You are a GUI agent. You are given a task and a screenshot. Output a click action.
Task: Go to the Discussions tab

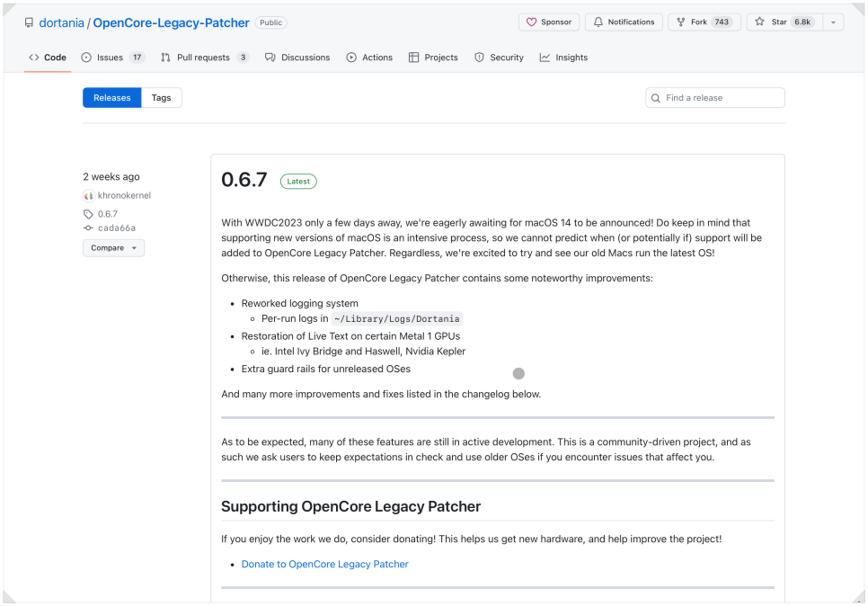click(x=297, y=58)
